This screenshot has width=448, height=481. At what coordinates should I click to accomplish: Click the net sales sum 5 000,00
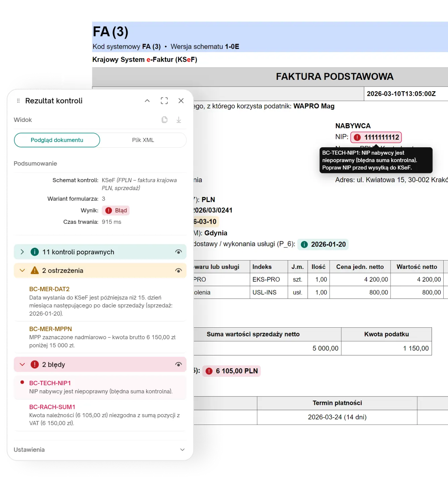pos(325,348)
